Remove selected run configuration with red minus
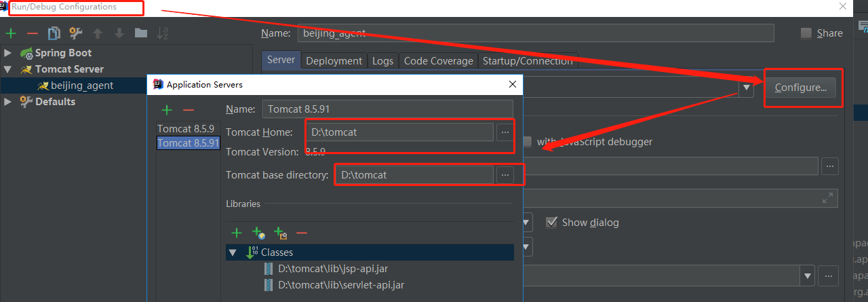868x302 pixels. (32, 33)
